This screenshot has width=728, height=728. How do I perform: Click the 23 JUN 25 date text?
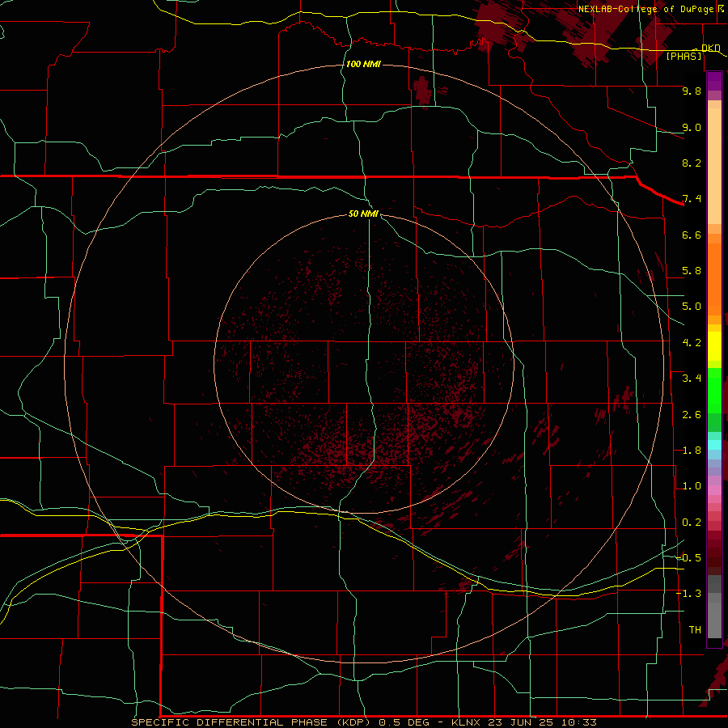pos(520,722)
